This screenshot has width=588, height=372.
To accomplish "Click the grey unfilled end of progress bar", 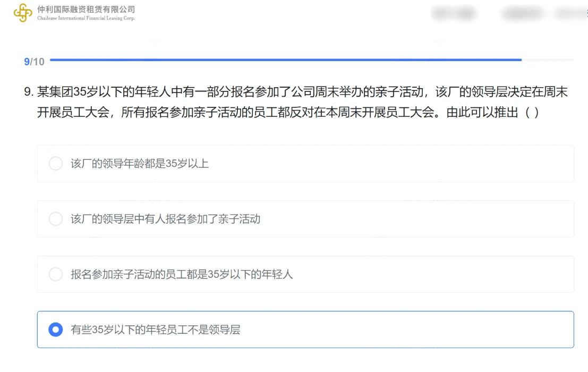I will coord(548,60).
